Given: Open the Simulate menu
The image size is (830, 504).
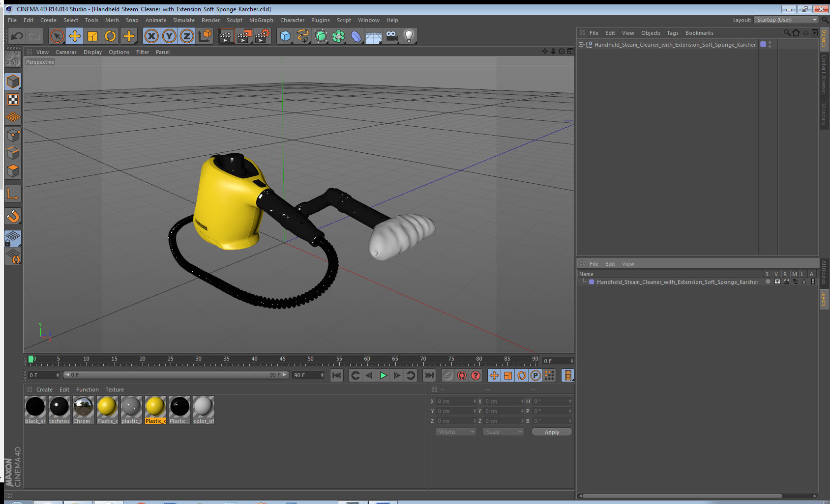Looking at the screenshot, I should [184, 20].
